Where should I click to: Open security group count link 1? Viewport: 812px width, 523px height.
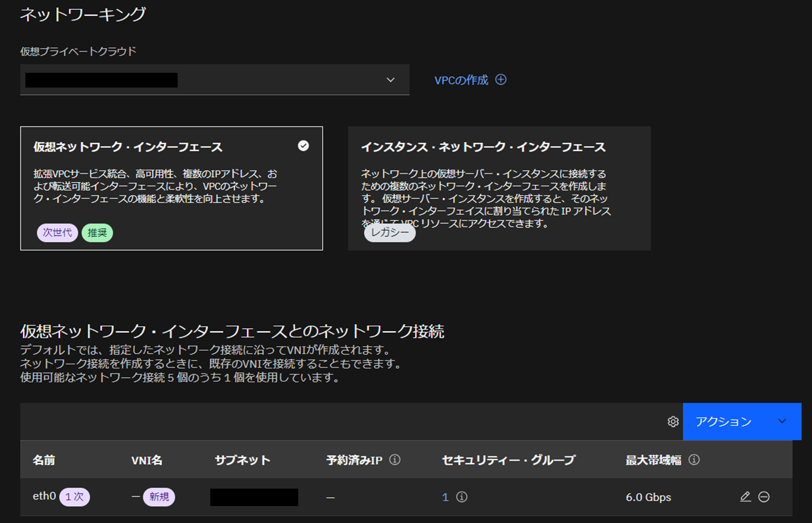click(x=445, y=497)
